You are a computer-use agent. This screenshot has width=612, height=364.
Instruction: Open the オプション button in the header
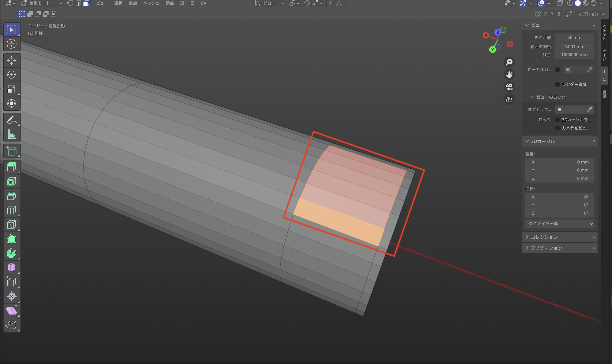coord(591,14)
